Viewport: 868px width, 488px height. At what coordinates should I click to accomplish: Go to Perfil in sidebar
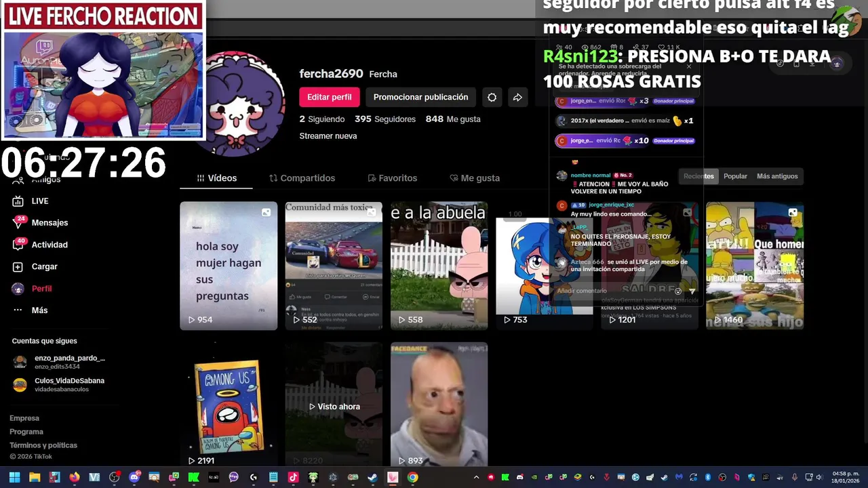pyautogui.click(x=33, y=288)
